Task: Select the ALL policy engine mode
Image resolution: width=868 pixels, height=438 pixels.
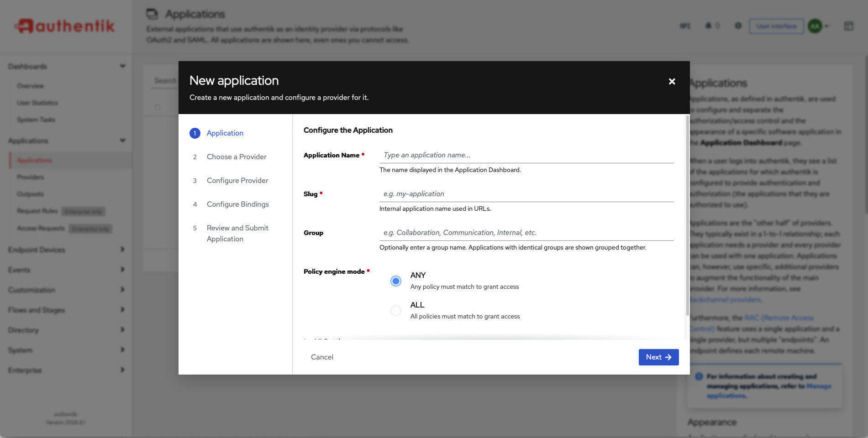Action: click(396, 310)
